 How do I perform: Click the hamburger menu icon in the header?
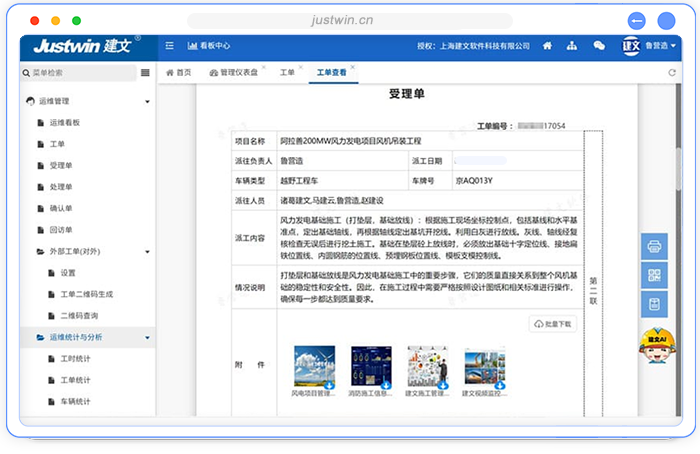[169, 46]
